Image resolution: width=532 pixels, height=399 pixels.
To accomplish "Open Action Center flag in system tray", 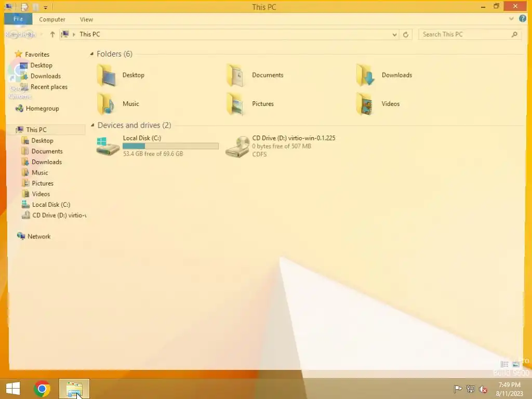I will point(458,389).
